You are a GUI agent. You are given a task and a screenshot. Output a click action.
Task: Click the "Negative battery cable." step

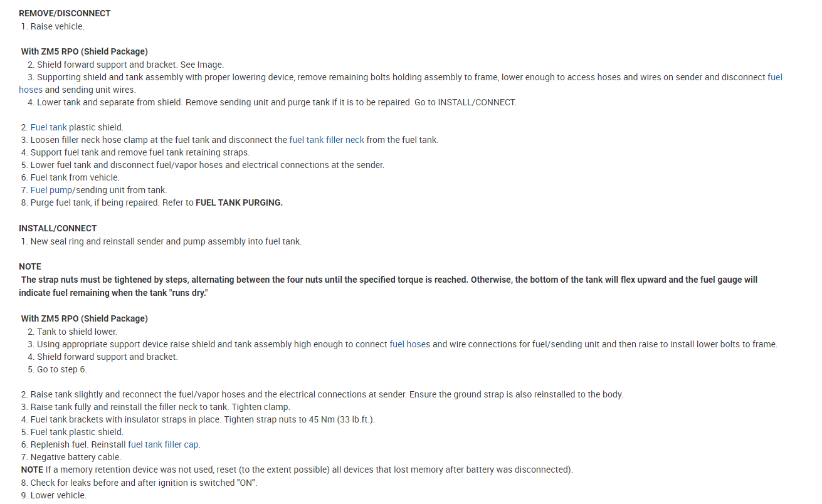(x=76, y=457)
